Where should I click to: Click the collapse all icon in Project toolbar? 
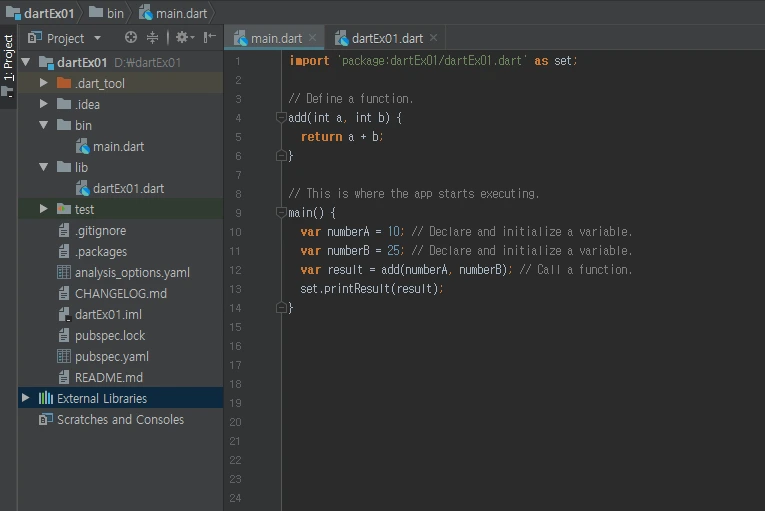point(153,38)
